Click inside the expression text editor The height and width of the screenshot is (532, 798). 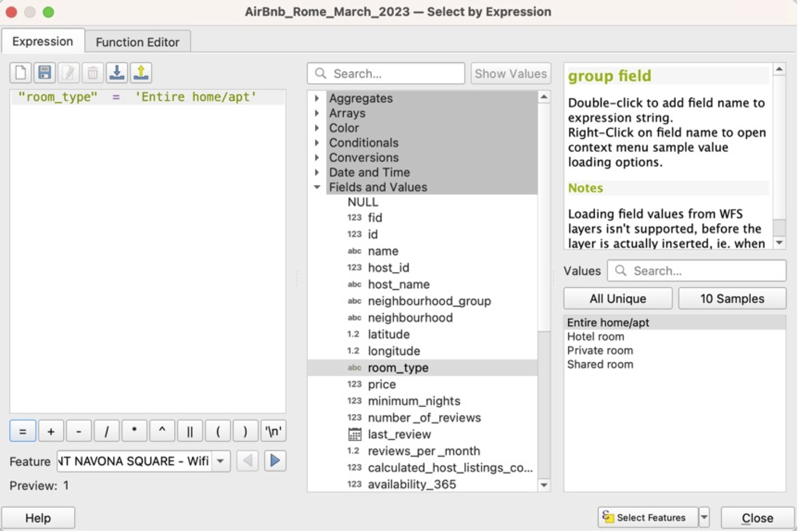click(x=148, y=251)
